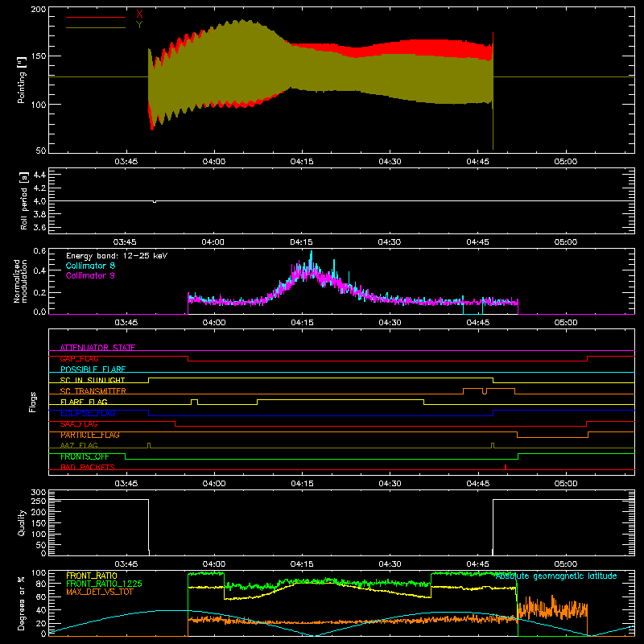The image size is (644, 644).
Task: Click the 0.6 tick on modulation axis
Action: pos(39,251)
